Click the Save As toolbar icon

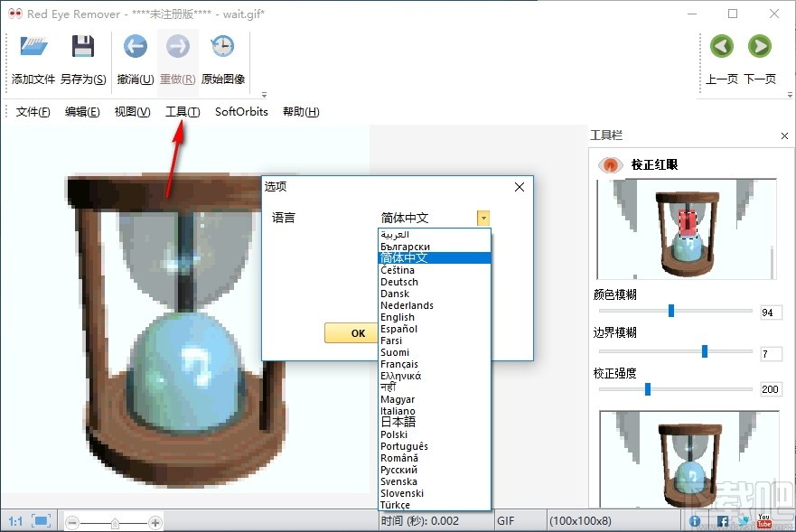[x=84, y=46]
